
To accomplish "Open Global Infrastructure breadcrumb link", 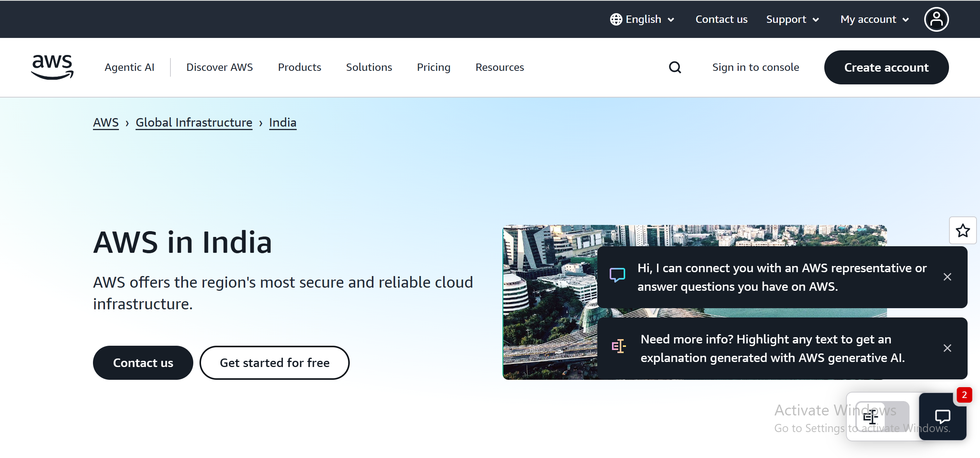I will point(194,123).
